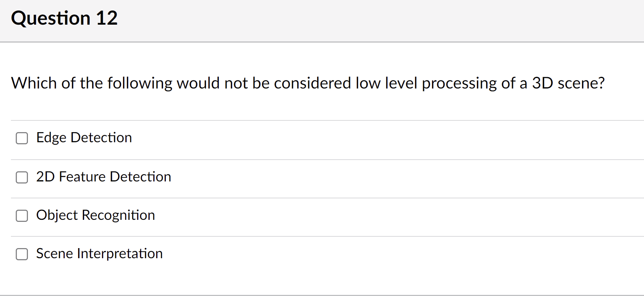Uncheck the Edge Detection checkbox
Screen dimensions: 644x297
(x=22, y=138)
